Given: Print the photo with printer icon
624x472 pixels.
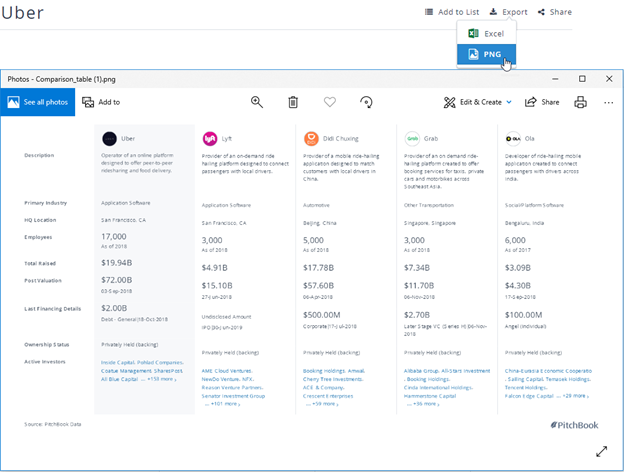Looking at the screenshot, I should click(x=580, y=102).
